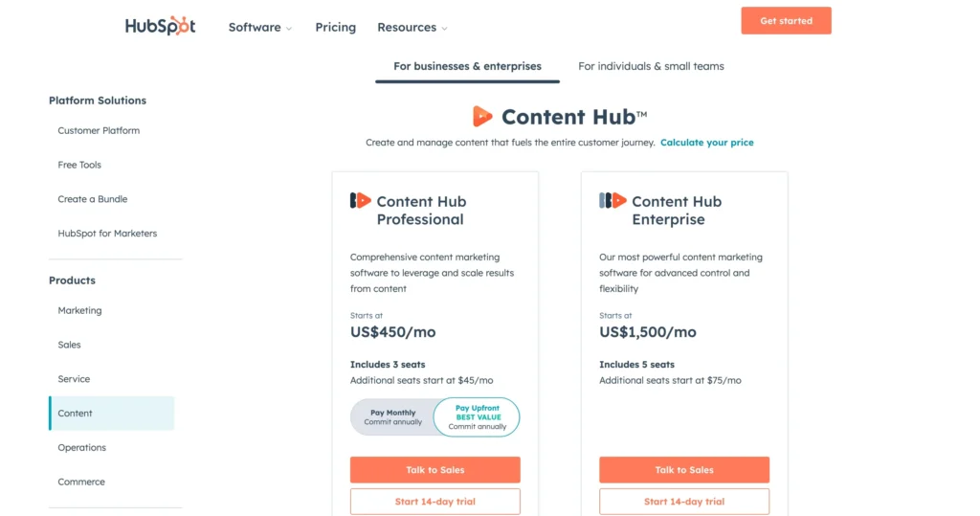Open the Resources dropdown menu

pyautogui.click(x=412, y=28)
